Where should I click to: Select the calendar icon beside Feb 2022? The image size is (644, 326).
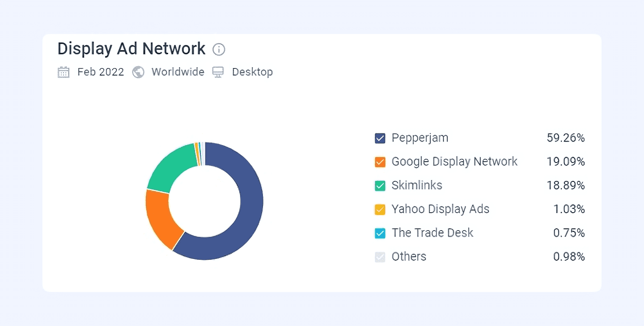click(64, 72)
